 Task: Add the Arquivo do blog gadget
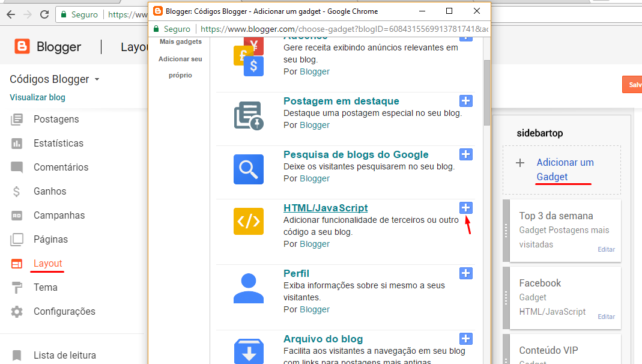pyautogui.click(x=466, y=339)
